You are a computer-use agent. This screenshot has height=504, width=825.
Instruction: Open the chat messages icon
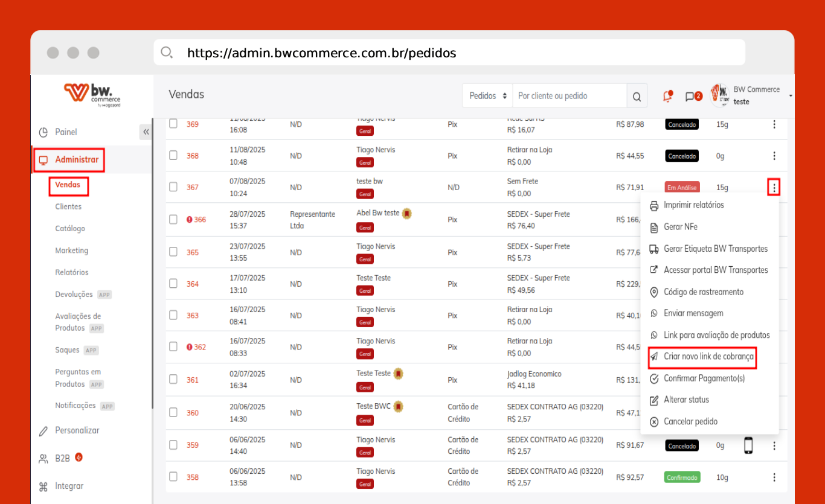point(690,97)
